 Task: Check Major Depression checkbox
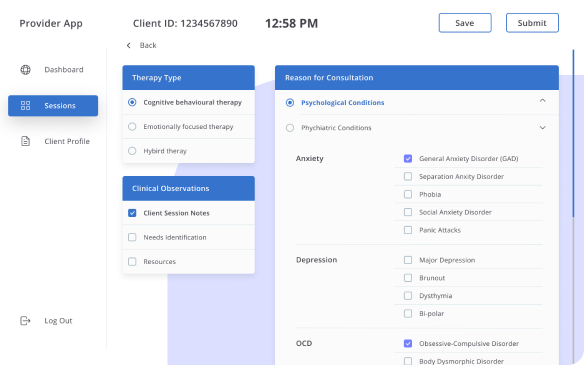pos(408,260)
